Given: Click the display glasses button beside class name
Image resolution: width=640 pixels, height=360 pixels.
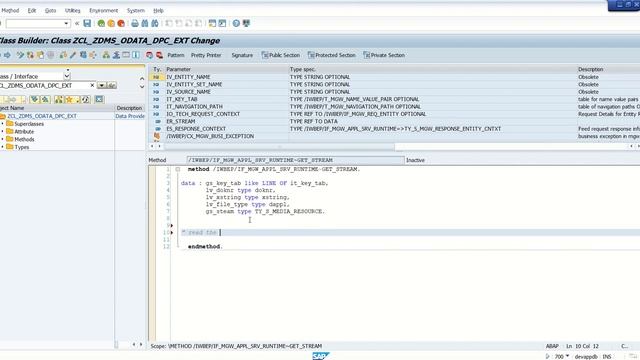Looking at the screenshot, I should (x=111, y=85).
